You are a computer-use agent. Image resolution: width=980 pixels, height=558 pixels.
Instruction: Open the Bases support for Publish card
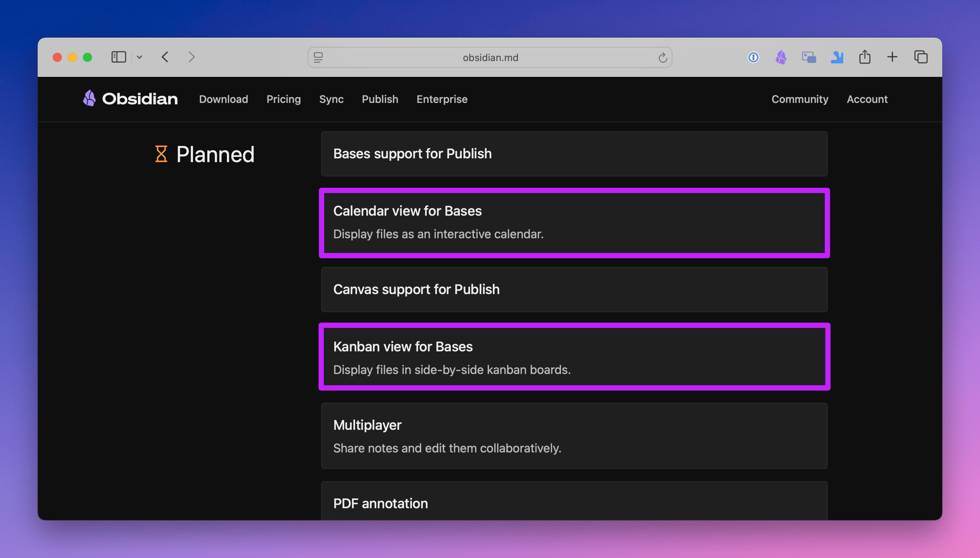point(574,154)
